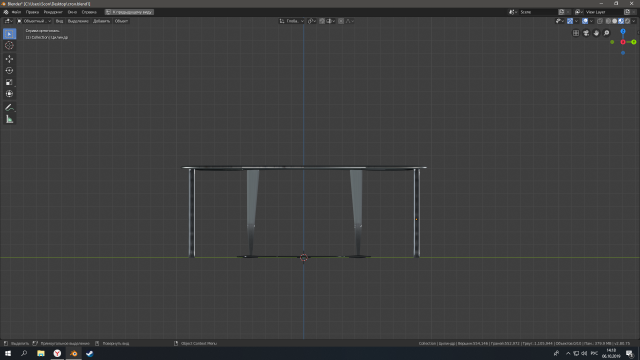Open Yandex Browser from taskbar

point(57,353)
